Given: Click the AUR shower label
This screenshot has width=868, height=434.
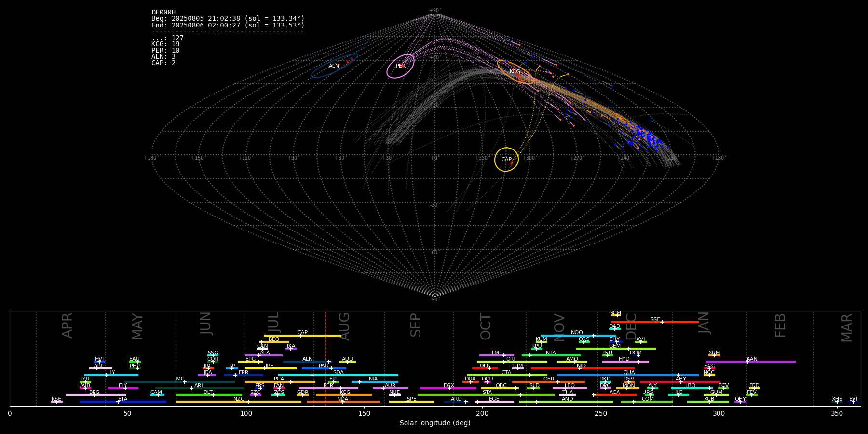Looking at the screenshot, I should pos(390,386).
